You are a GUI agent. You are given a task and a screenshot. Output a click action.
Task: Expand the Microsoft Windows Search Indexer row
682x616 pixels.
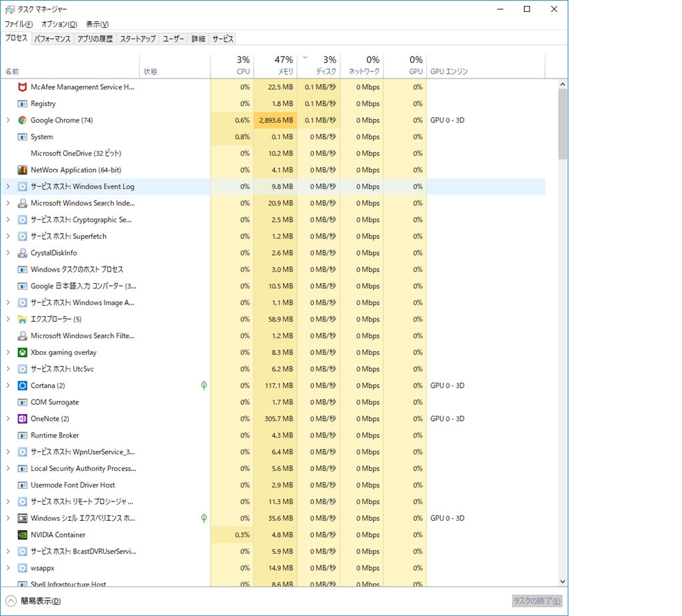pyautogui.click(x=8, y=203)
